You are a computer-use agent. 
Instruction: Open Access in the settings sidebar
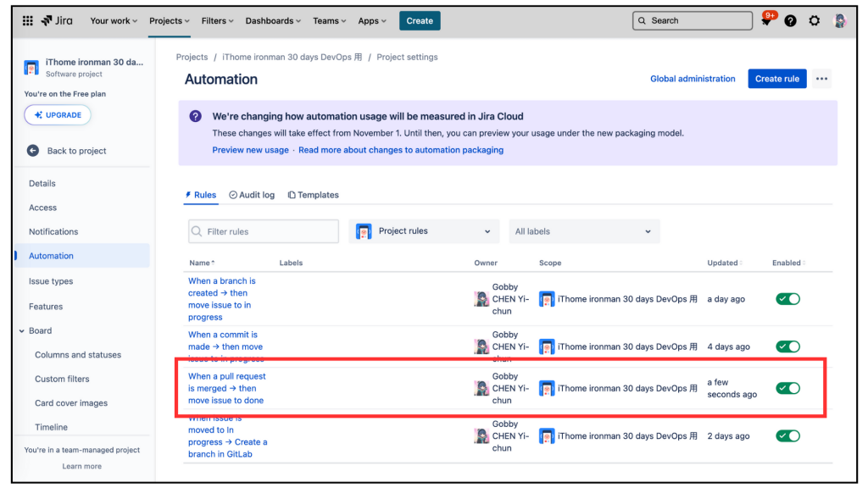point(42,208)
